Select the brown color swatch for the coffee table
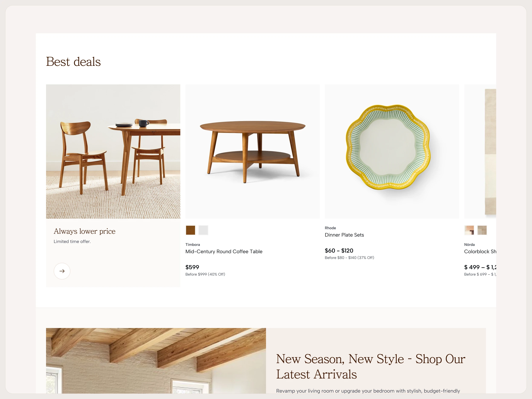The width and height of the screenshot is (532, 399). pyautogui.click(x=190, y=230)
